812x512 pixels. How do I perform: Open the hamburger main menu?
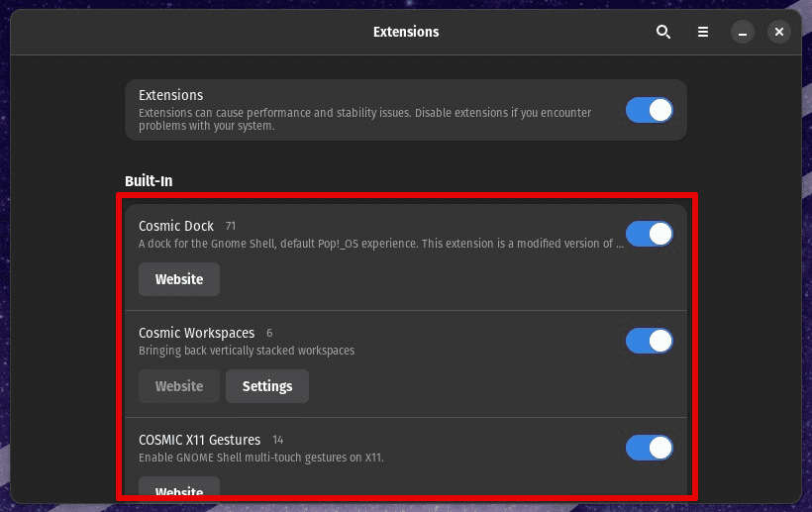703,32
